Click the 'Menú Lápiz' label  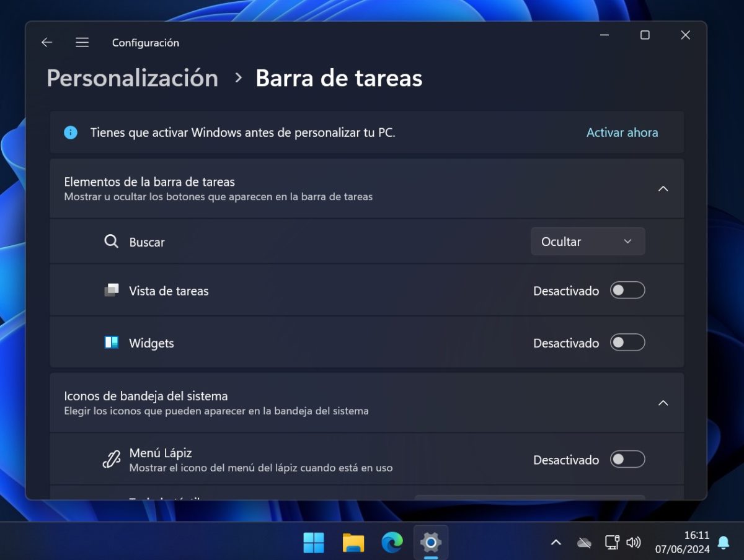161,453
